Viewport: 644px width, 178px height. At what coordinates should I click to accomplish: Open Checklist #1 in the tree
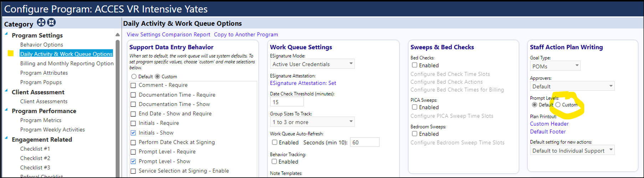[35, 149]
